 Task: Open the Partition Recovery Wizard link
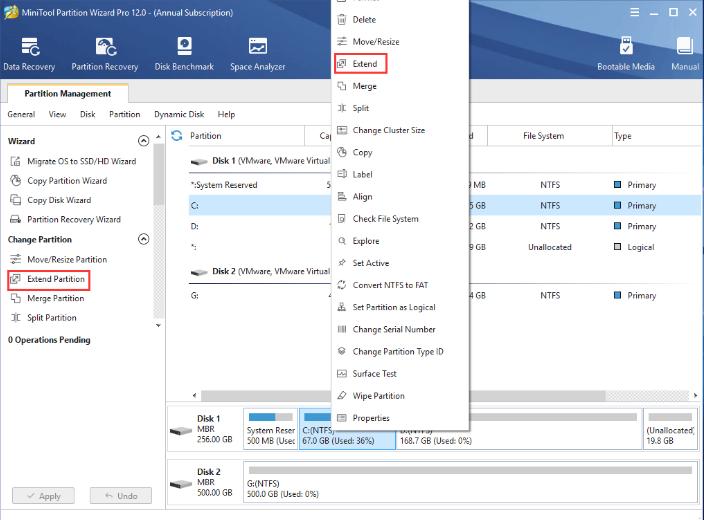pyautogui.click(x=66, y=219)
